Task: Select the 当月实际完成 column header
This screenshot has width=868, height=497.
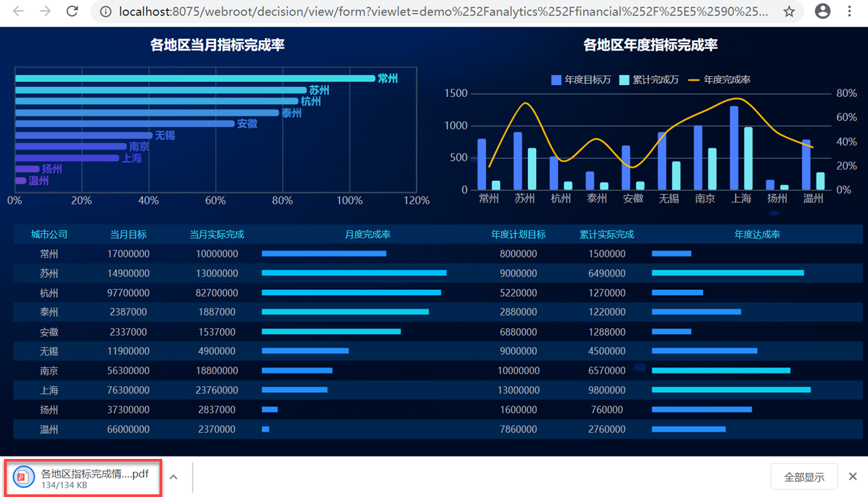Action: (216, 234)
